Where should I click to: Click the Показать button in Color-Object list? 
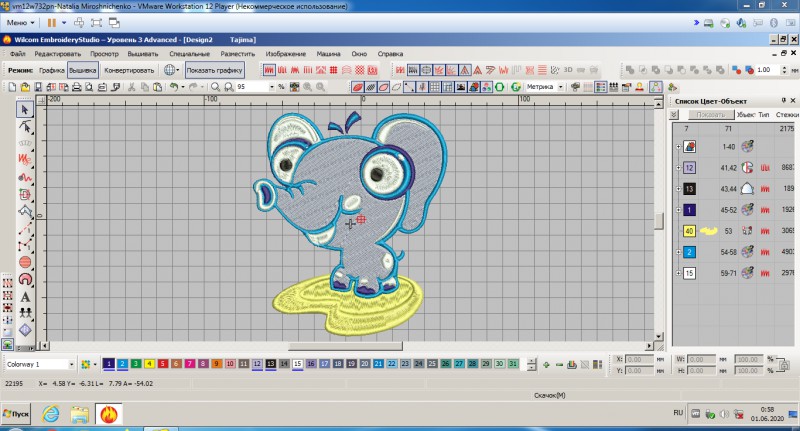(x=711, y=115)
